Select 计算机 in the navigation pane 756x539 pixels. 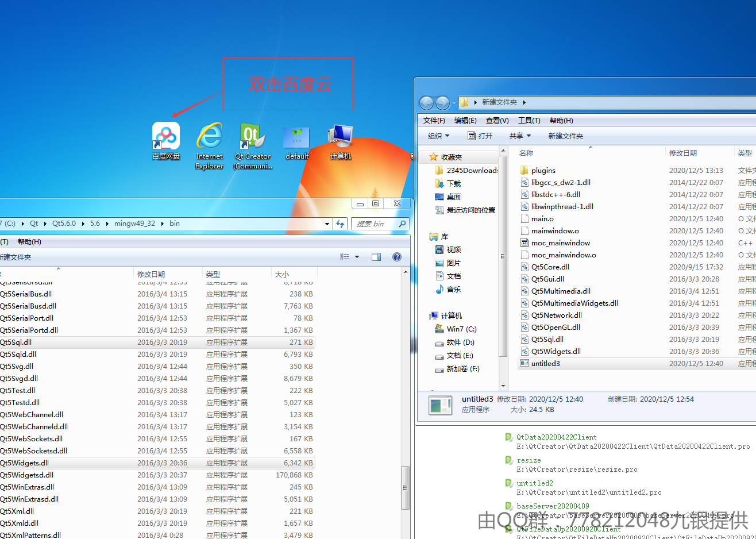pyautogui.click(x=446, y=315)
